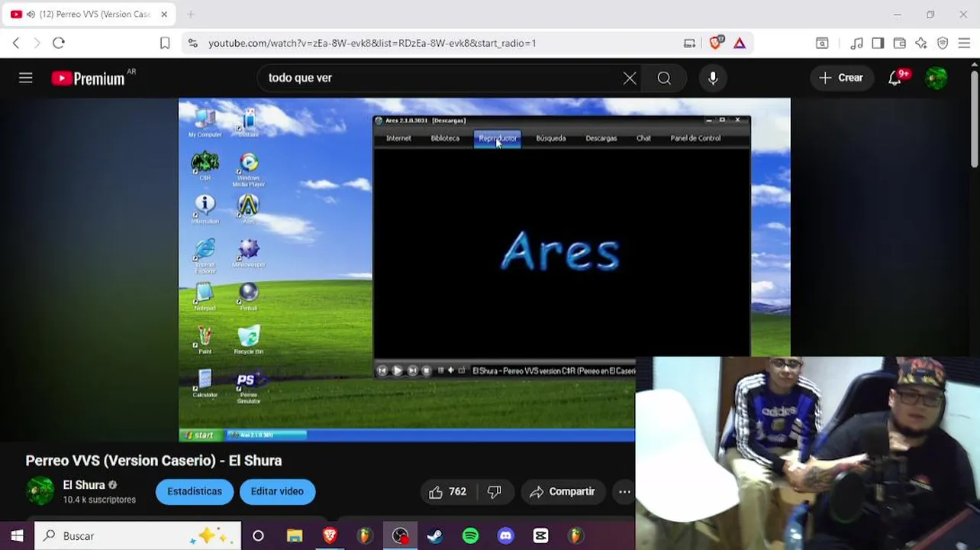Open Brave from the taskbar
Viewport: 980px width, 550px height.
(x=330, y=536)
